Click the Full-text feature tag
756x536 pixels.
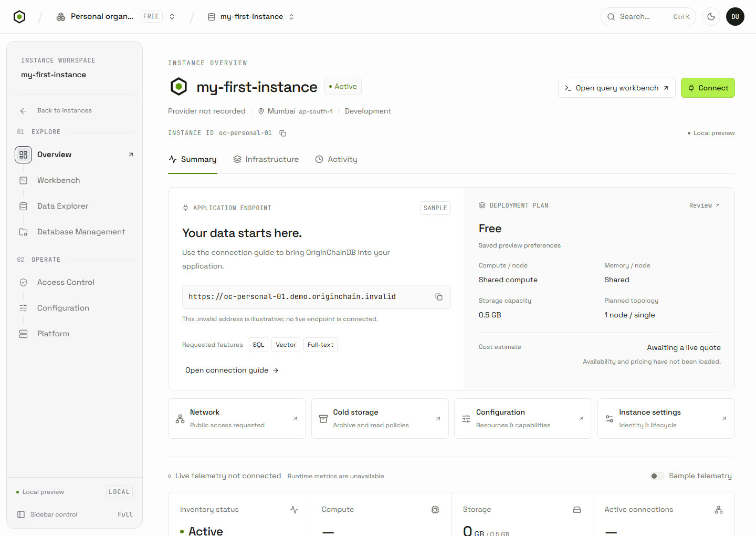pyautogui.click(x=320, y=345)
